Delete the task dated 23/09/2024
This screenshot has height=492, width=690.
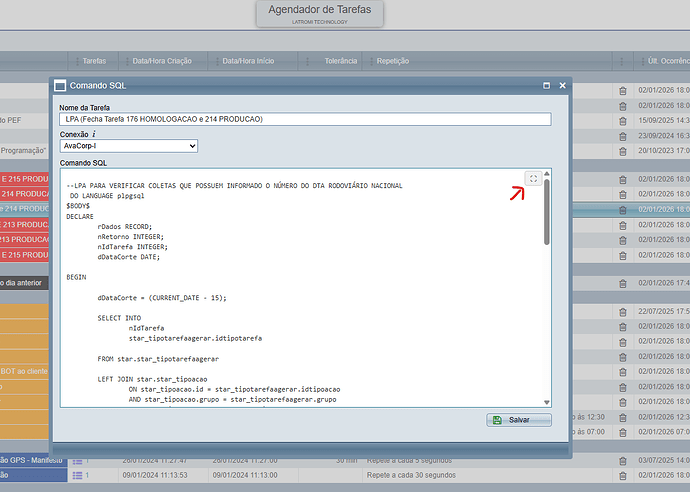[x=623, y=135]
